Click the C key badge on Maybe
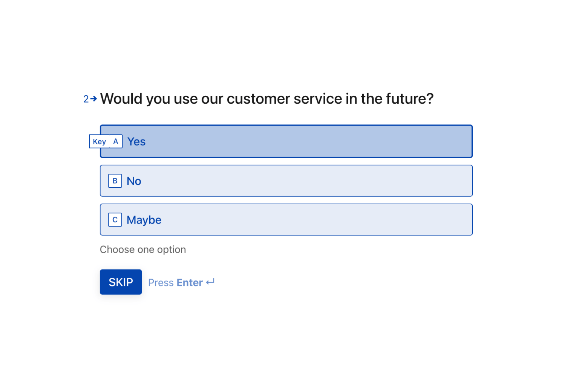This screenshot has width=579, height=392. point(115,219)
